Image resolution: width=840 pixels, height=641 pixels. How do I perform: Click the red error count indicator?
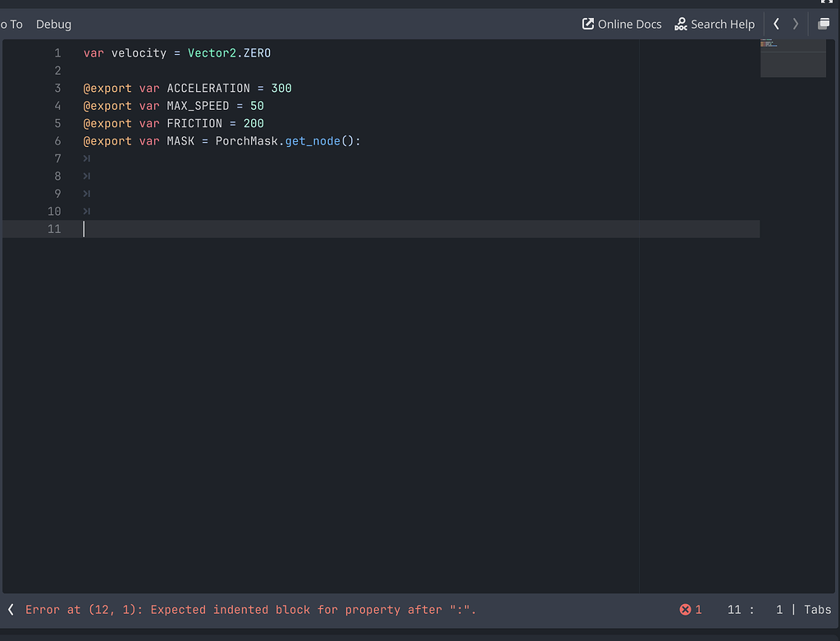(690, 610)
